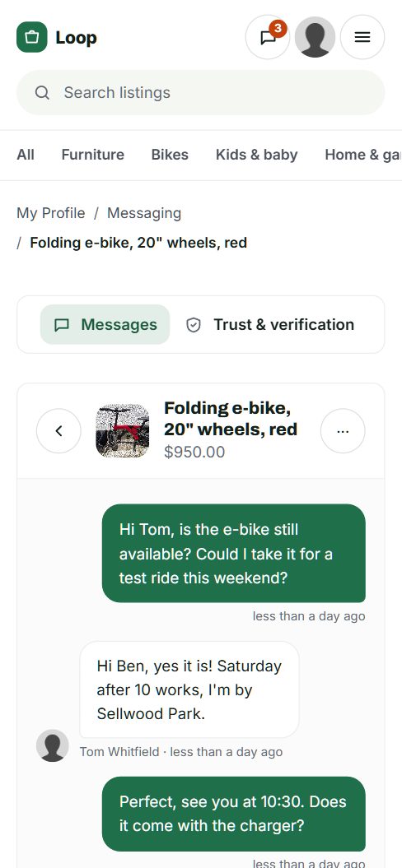Click the Loop shopping bag logo
Image resolution: width=402 pixels, height=868 pixels.
click(31, 37)
